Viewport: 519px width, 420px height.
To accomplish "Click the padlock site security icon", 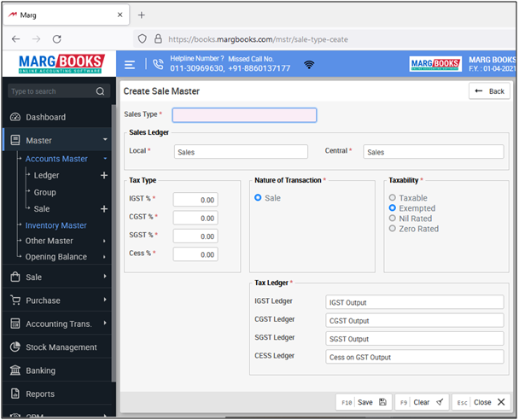I will tap(158, 38).
